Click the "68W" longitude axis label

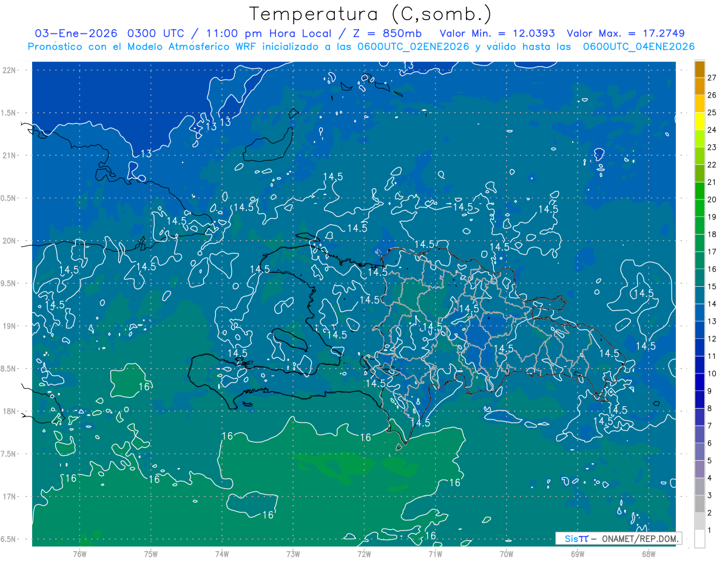(x=649, y=554)
